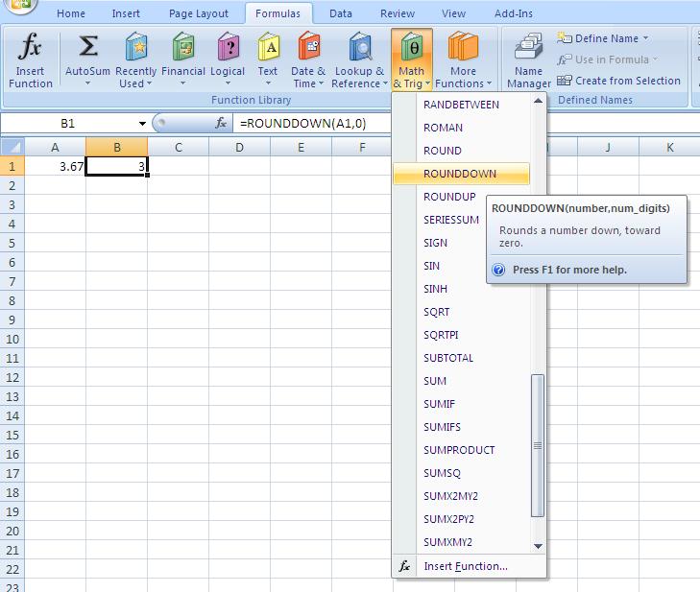Click the Insert Function fx ribbon icon
The height and width of the screenshot is (592, 700).
click(30, 46)
